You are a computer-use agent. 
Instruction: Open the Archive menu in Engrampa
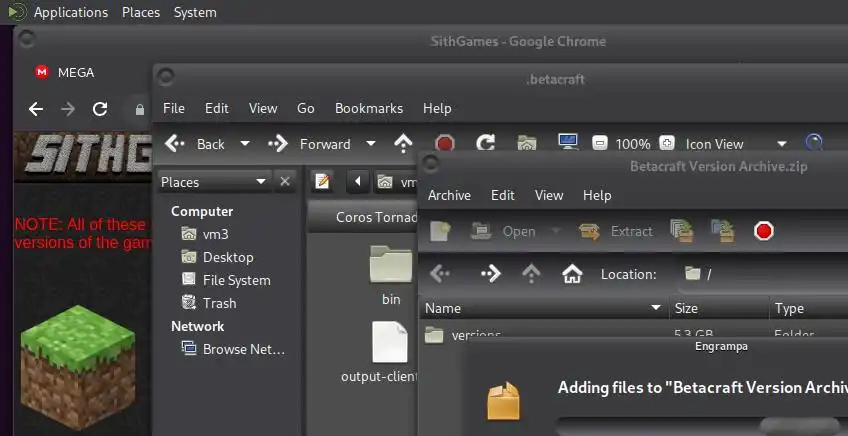coord(449,195)
